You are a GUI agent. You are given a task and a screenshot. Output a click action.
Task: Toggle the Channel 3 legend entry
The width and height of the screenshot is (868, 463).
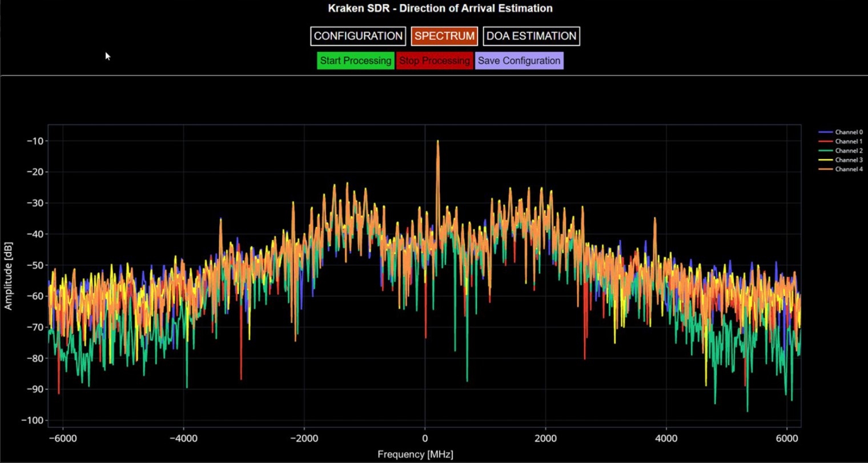pyautogui.click(x=841, y=160)
